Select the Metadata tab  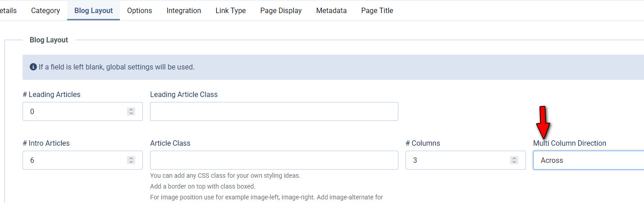click(331, 10)
